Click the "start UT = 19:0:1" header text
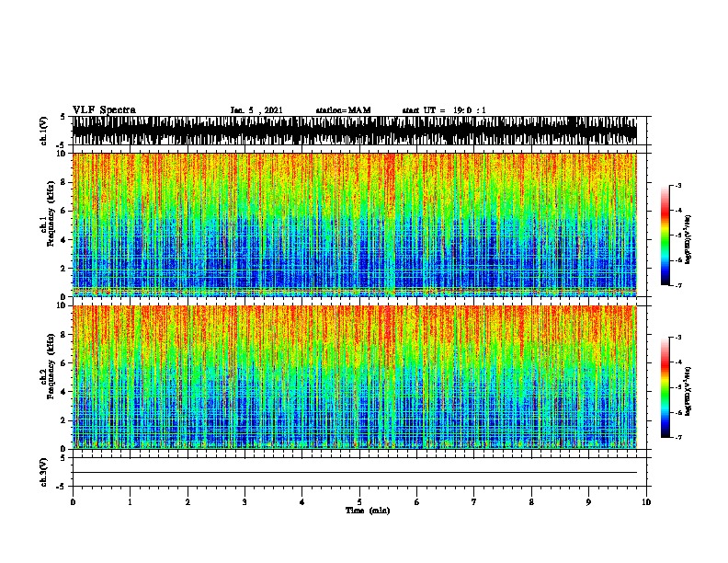The height and width of the screenshot is (563, 728). coord(444,110)
